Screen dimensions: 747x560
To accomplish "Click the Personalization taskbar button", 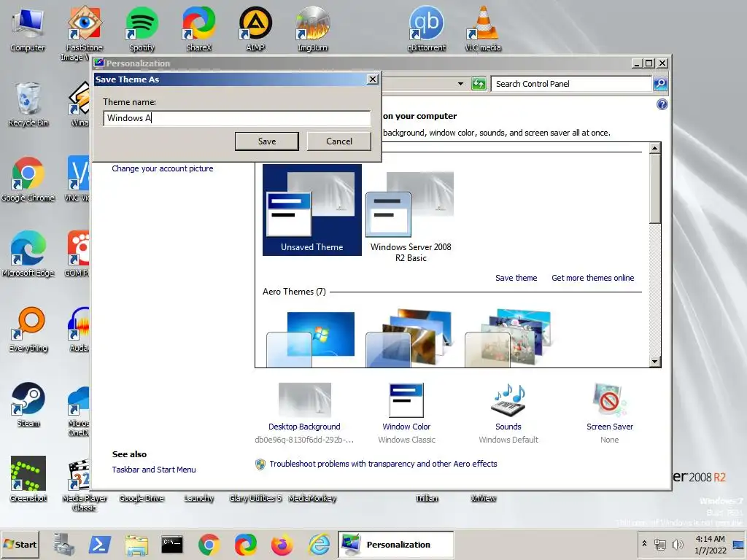I will click(x=396, y=544).
